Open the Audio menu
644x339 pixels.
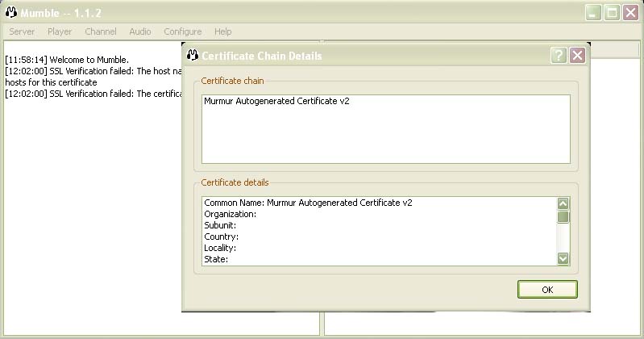point(140,31)
